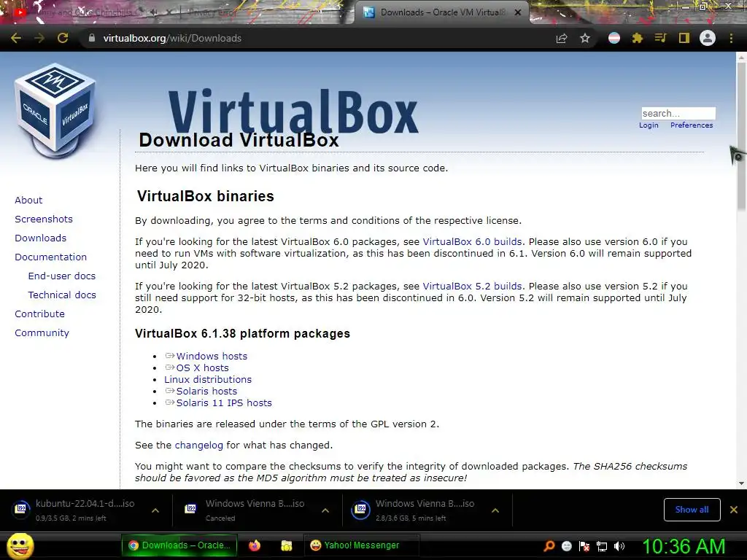This screenshot has height=560, width=747.
Task: Click the browser forward arrow
Action: click(39, 38)
